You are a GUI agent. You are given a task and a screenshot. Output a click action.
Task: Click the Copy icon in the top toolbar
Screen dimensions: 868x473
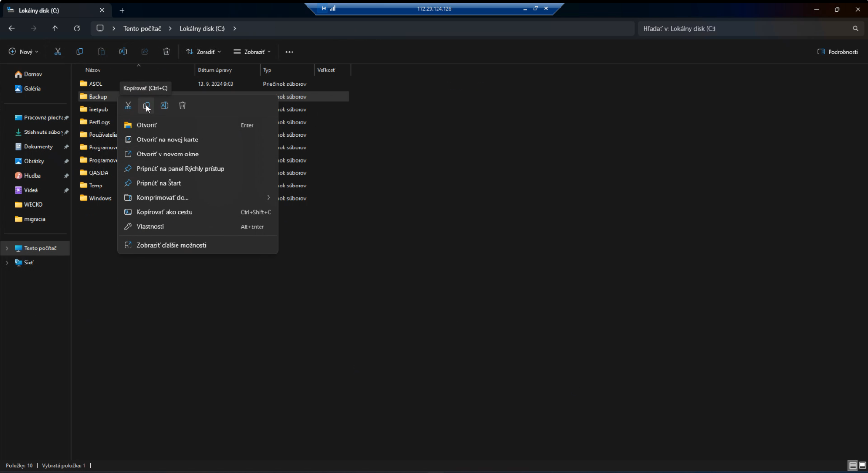coord(80,52)
